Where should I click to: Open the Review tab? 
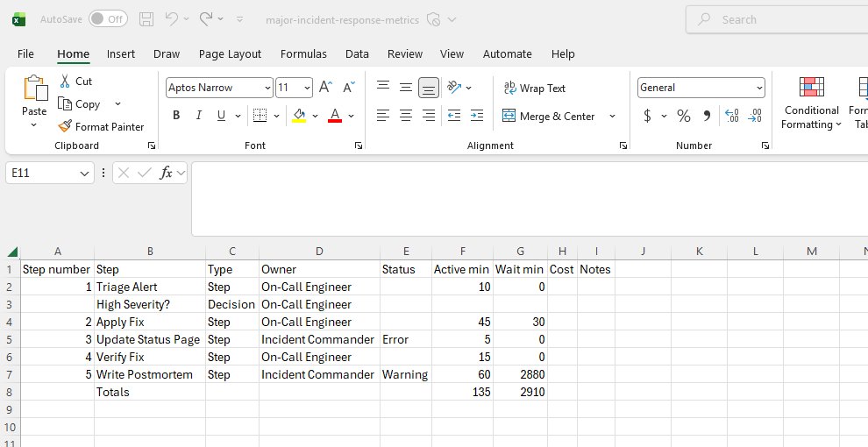405,53
